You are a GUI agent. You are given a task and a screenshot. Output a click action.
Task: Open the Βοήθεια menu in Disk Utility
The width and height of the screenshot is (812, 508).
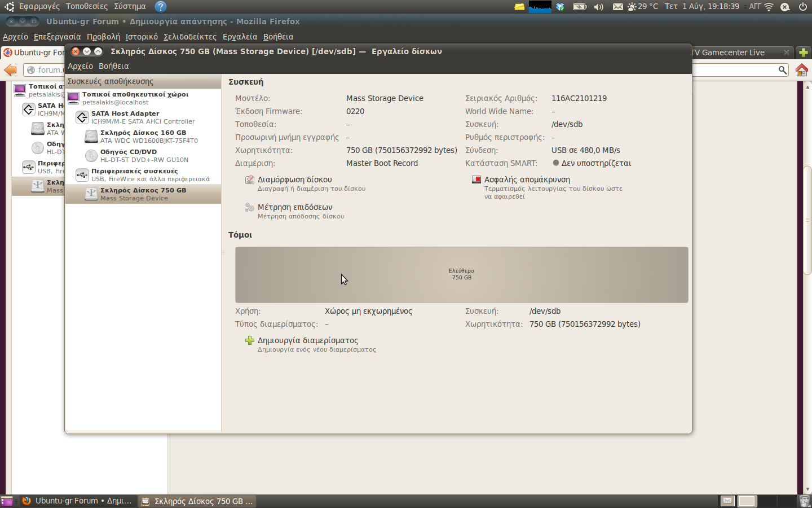click(113, 66)
